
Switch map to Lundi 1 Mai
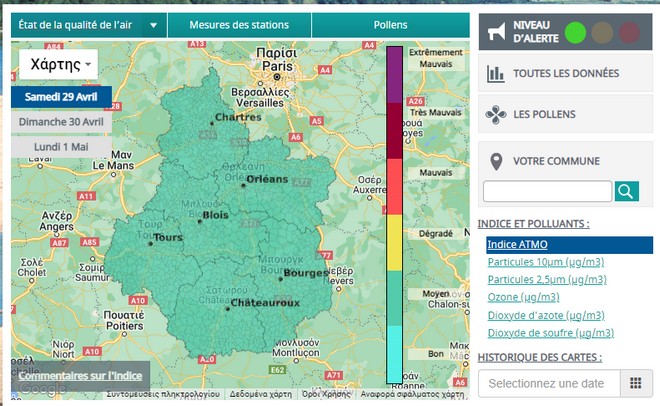pos(61,146)
